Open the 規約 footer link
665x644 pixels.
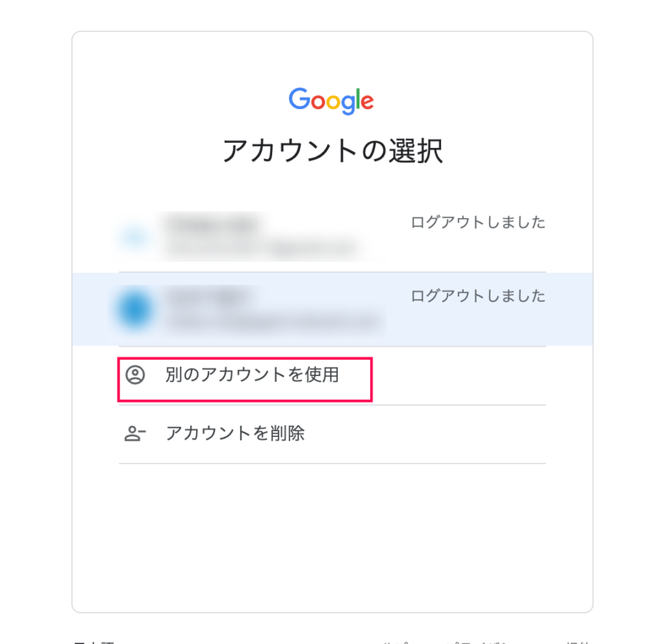[x=577, y=642]
